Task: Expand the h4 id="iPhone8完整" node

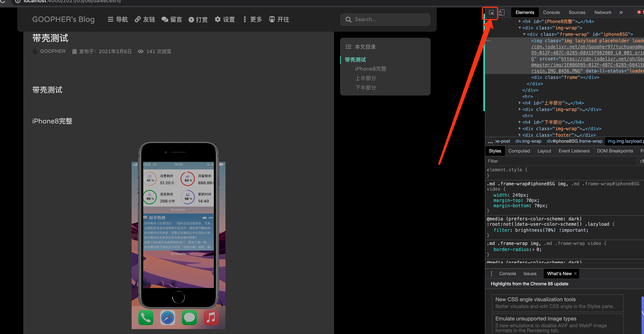Action: pos(520,21)
